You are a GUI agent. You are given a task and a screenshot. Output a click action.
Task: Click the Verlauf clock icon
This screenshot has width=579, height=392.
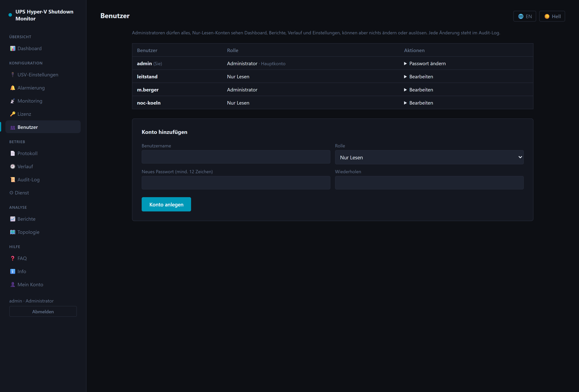point(13,166)
